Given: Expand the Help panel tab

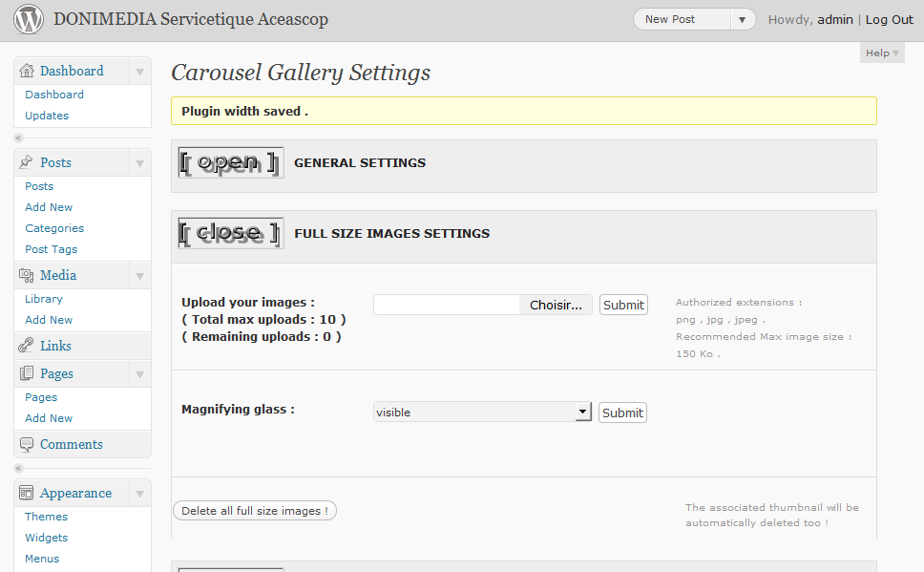Looking at the screenshot, I should coord(882,53).
